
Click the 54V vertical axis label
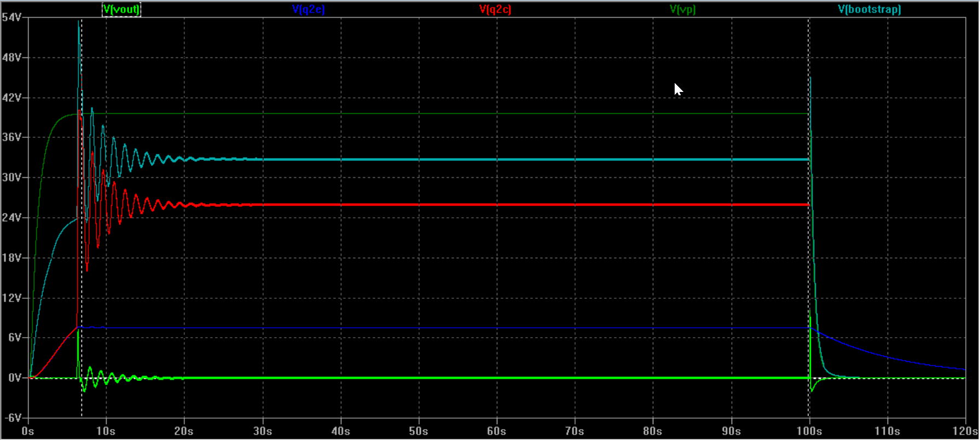pos(11,18)
